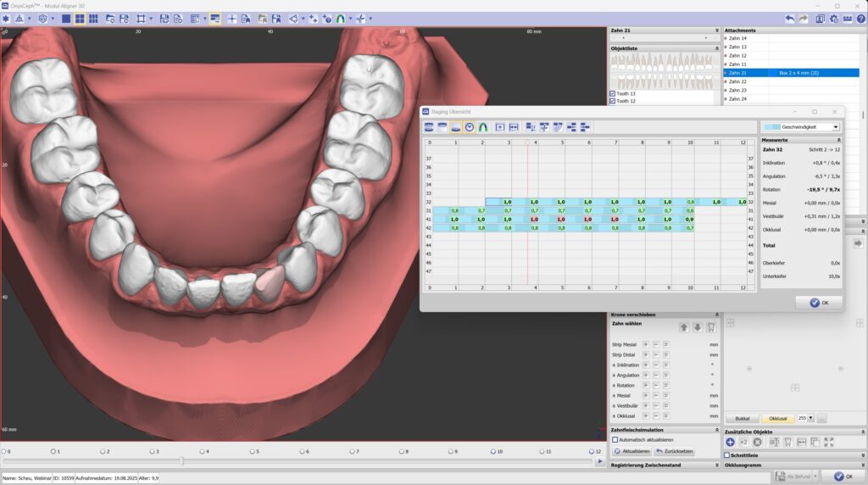Viewport: 868px width, 485px height.
Task: Select the six-pane grid layout icon
Action: (93, 18)
